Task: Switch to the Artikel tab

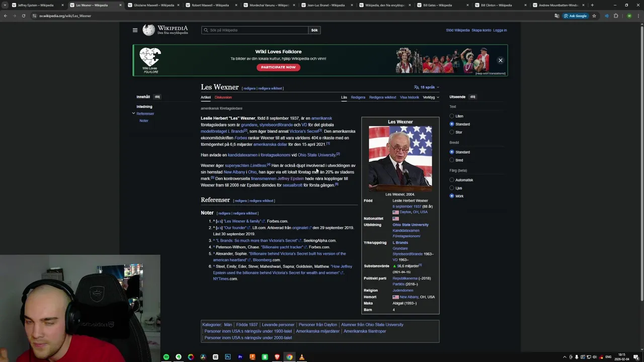Action: 206,97
